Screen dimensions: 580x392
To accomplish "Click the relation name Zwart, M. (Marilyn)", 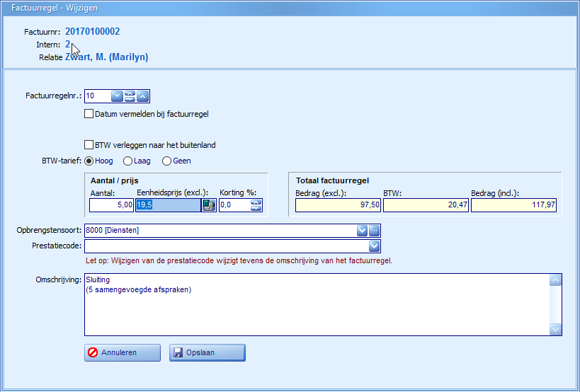I will 107,57.
